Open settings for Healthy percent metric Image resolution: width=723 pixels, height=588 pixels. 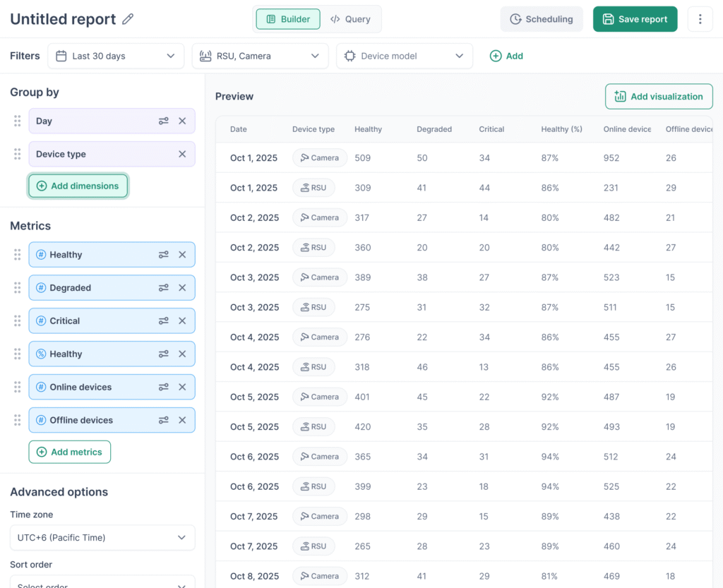(164, 354)
